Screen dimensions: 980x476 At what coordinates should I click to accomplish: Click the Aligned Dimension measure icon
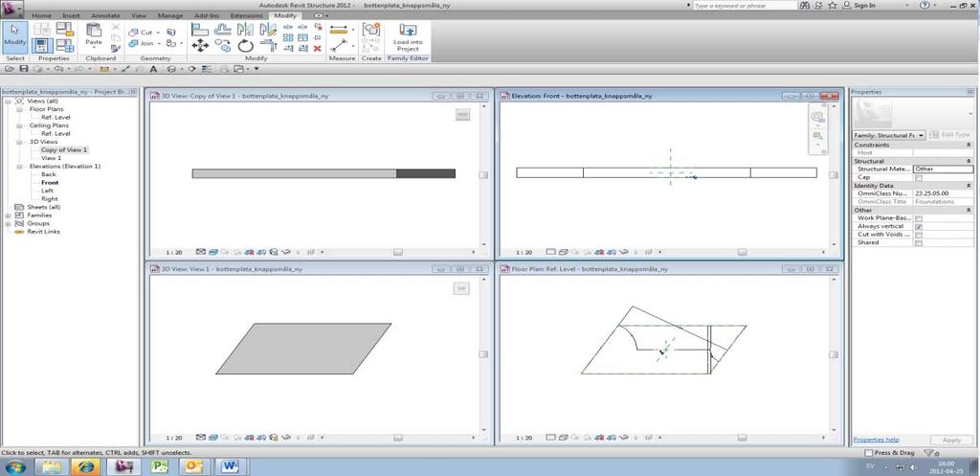(339, 30)
